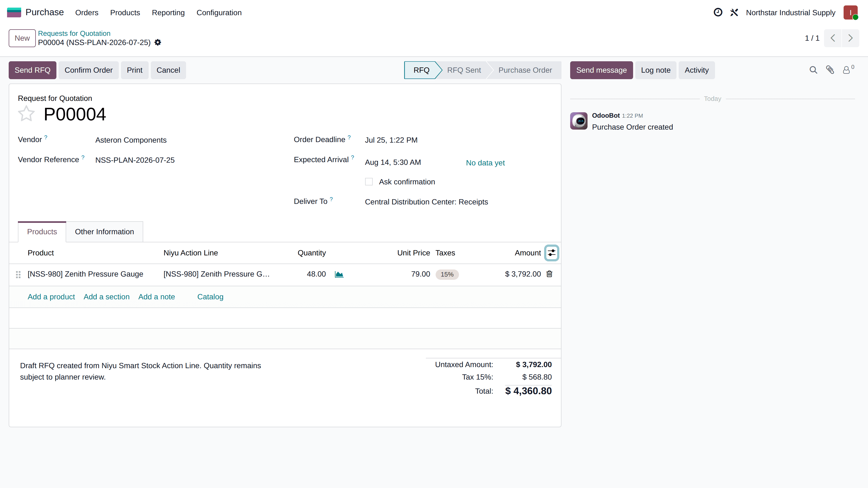Select the Purchase Order status stage
The height and width of the screenshot is (488, 868).
[x=525, y=70]
